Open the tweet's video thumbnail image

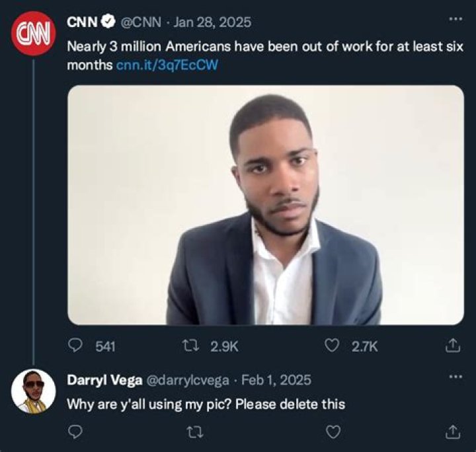coord(266,205)
